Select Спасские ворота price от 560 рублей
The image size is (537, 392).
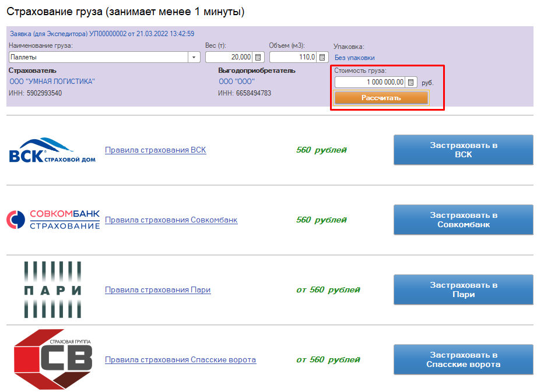pos(328,359)
